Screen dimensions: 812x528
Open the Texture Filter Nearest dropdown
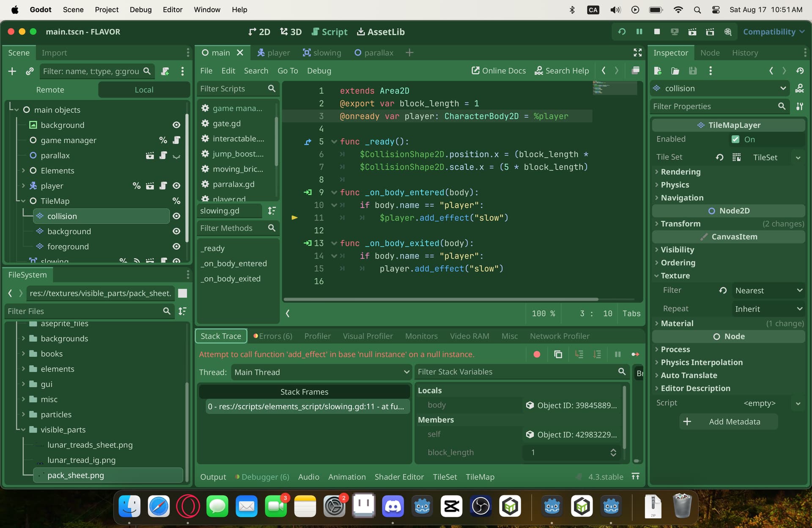pos(768,290)
